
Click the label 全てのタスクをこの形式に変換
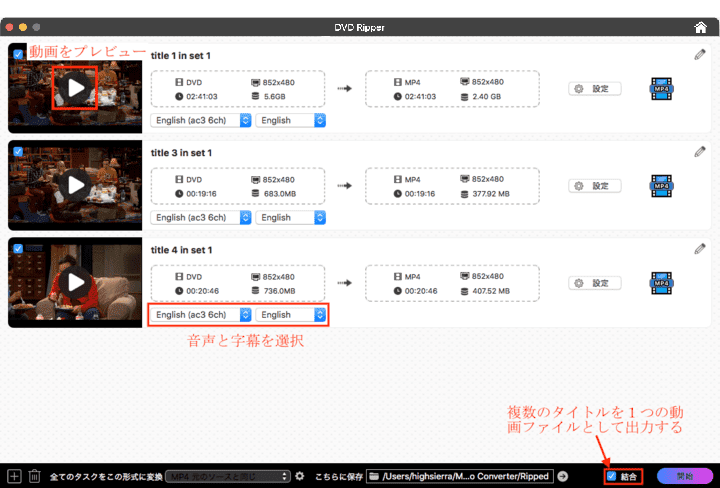point(106,477)
